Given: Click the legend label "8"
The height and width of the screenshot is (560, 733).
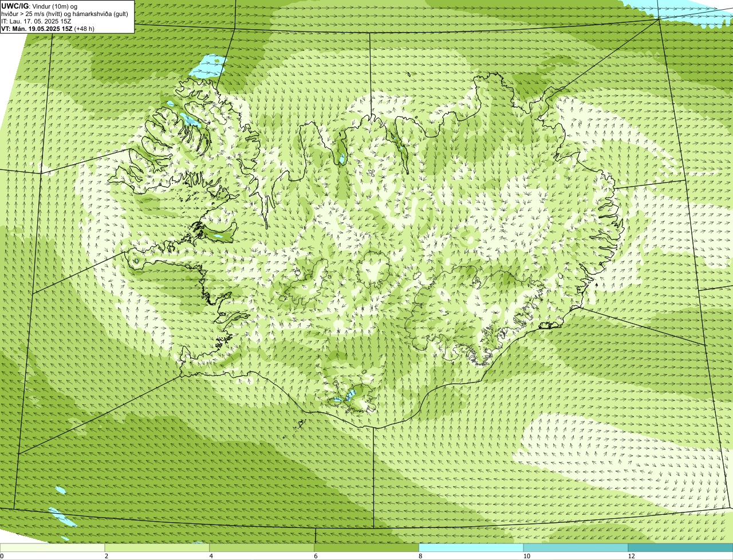Looking at the screenshot, I should [x=420, y=556].
